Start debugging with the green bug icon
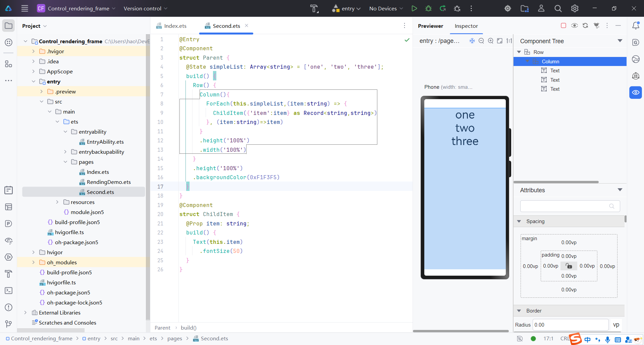 pos(428,8)
